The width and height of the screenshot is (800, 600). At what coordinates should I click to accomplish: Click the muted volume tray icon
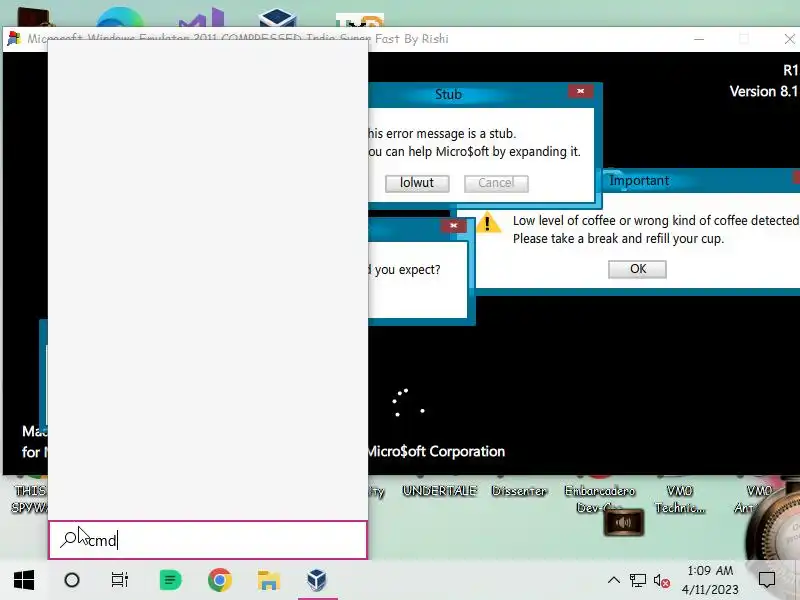[x=662, y=581]
